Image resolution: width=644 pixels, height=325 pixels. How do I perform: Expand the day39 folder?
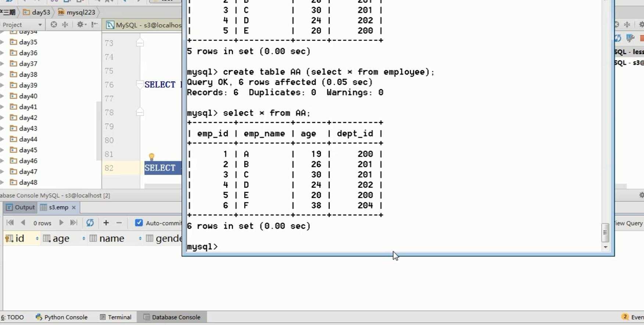pyautogui.click(x=2, y=85)
